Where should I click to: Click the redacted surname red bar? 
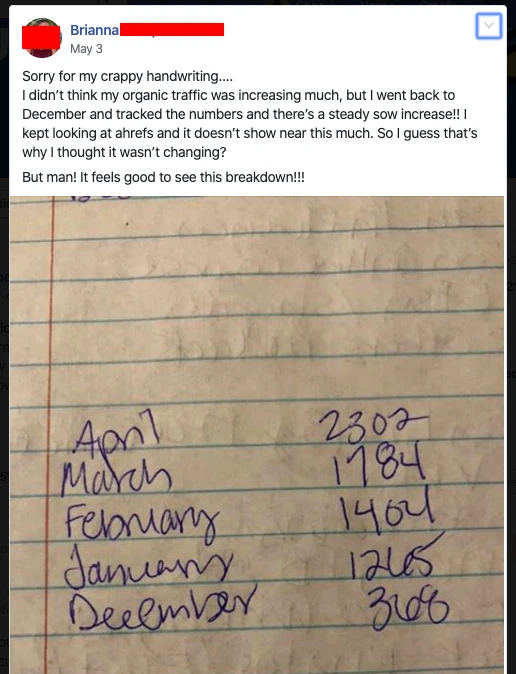coord(172,29)
